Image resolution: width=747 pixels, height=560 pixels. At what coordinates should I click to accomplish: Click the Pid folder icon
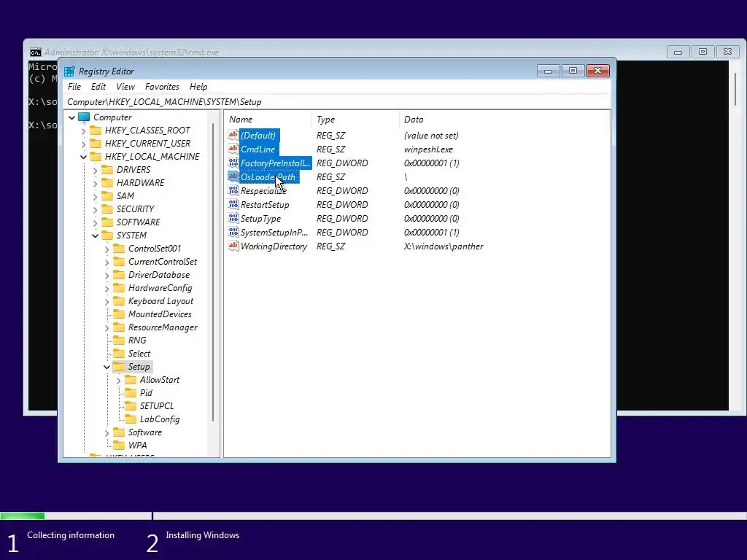point(131,393)
